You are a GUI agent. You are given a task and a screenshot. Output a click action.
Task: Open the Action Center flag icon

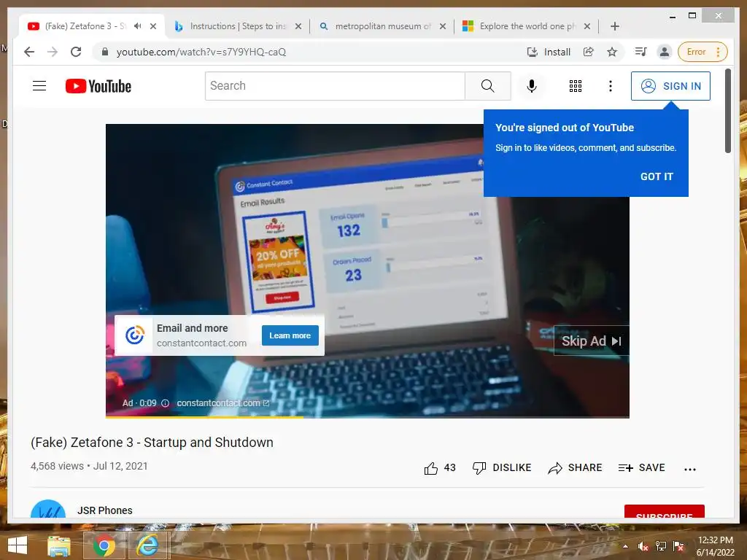pos(678,546)
